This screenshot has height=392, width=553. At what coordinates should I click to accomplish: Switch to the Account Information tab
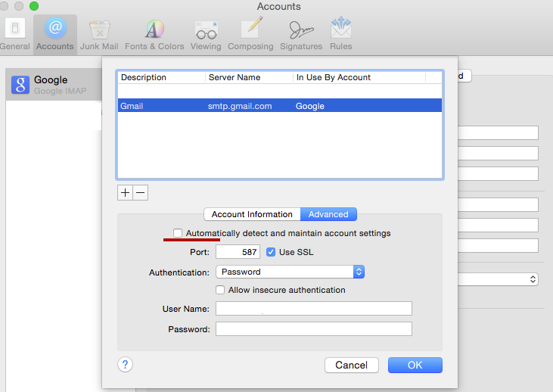252,214
